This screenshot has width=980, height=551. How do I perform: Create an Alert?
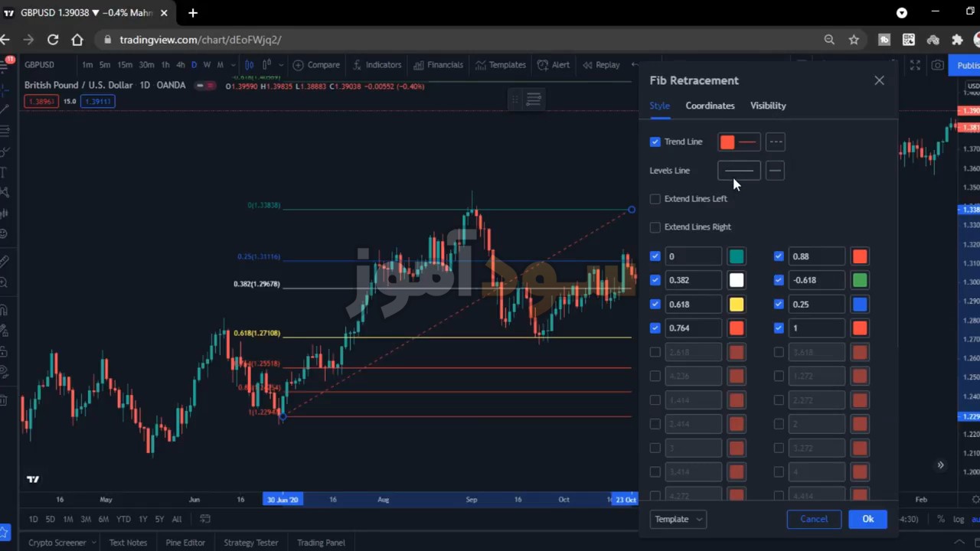pyautogui.click(x=554, y=65)
